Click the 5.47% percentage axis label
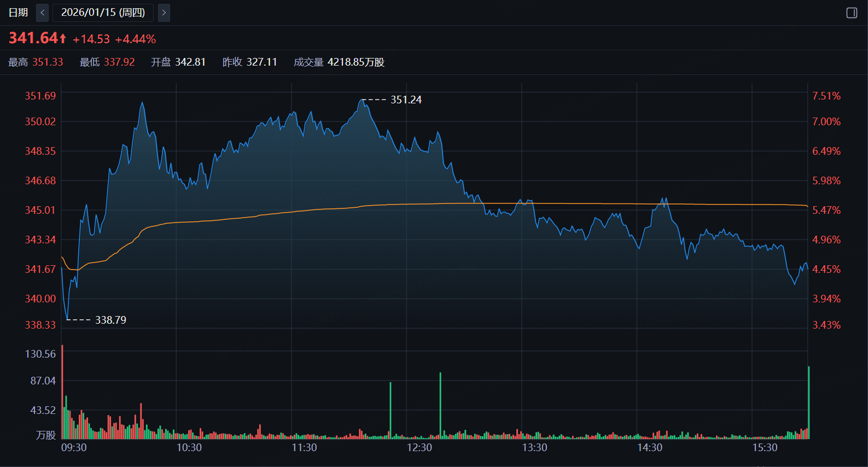Image resolution: width=868 pixels, height=467 pixels. [826, 210]
